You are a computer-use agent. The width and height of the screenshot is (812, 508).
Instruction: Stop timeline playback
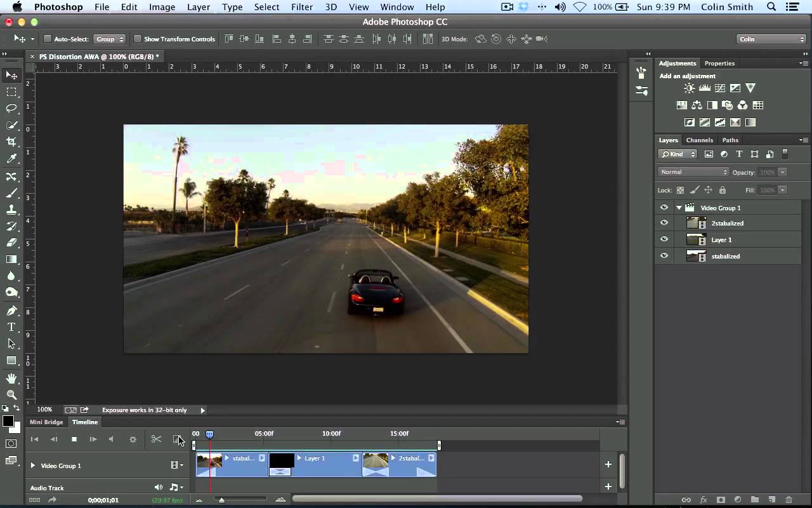(x=74, y=439)
